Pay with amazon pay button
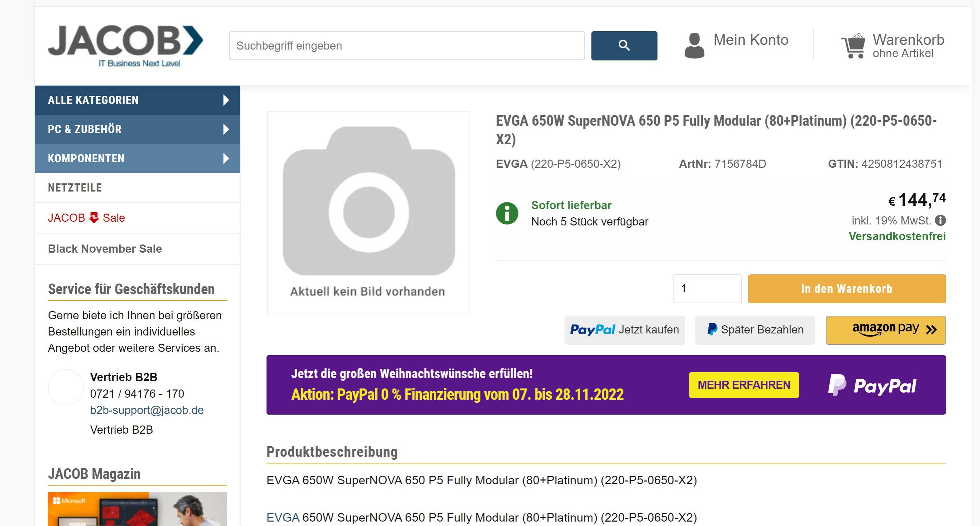Image resolution: width=980 pixels, height=526 pixels. pyautogui.click(x=886, y=330)
